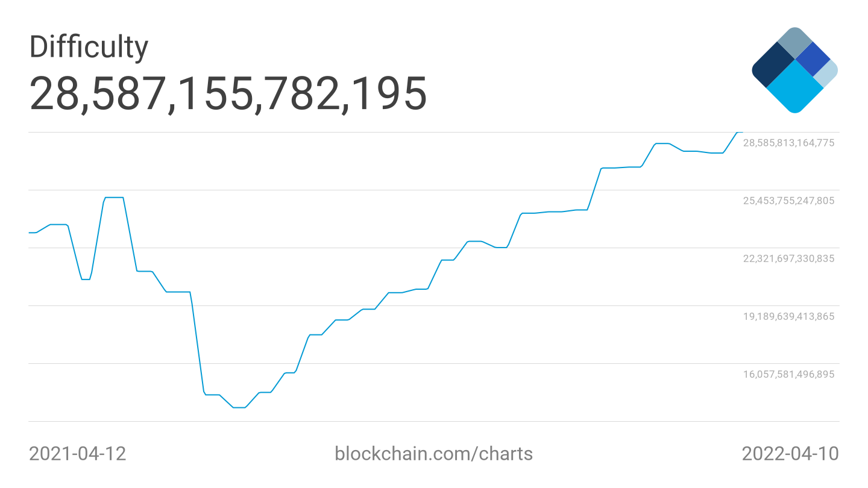
Task: Click the Difficulty chart title
Action: 89,47
